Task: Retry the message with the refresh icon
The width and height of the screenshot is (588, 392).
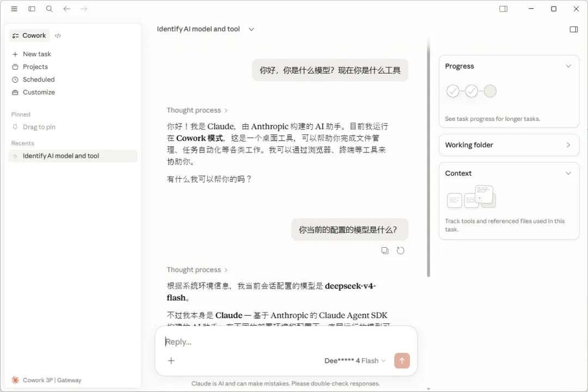Action: point(401,250)
